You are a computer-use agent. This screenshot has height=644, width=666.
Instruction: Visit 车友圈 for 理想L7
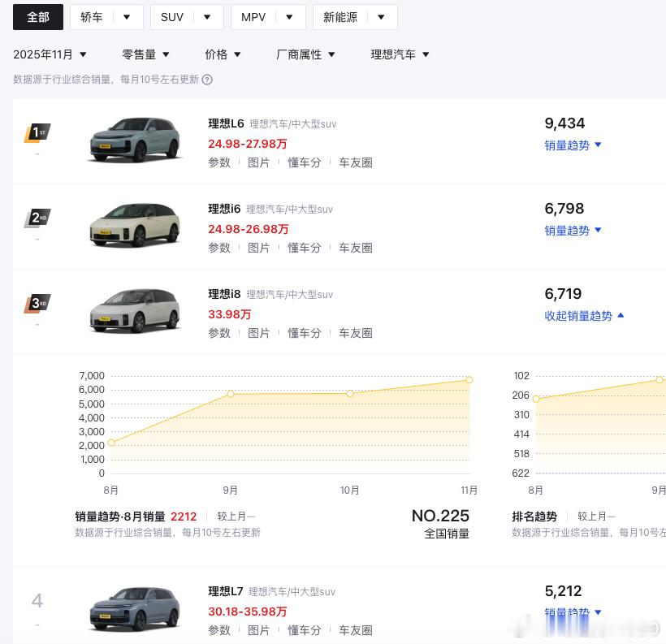tap(356, 630)
